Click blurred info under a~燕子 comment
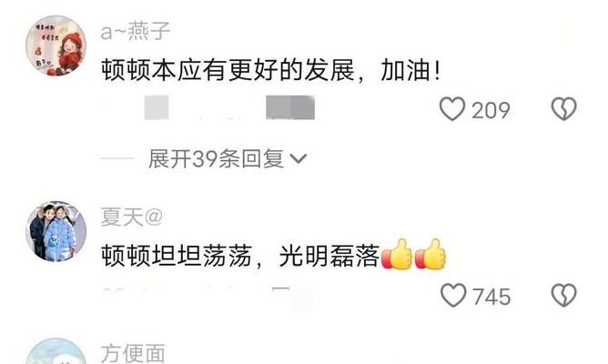The width and height of the screenshot is (608, 364). point(228,107)
